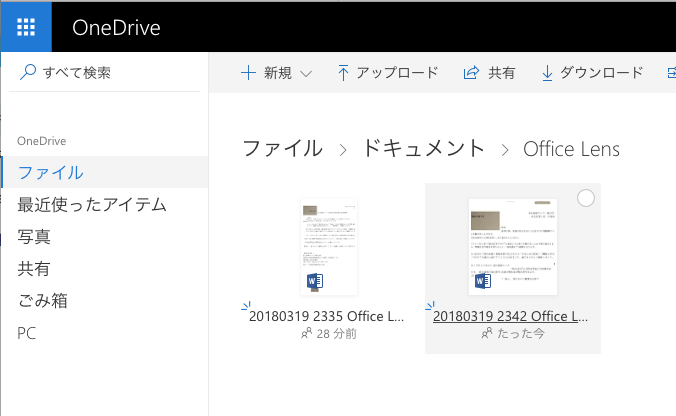This screenshot has width=676, height=416.
Task: Click the shared people icon beside 28 分前
Action: coord(306,333)
